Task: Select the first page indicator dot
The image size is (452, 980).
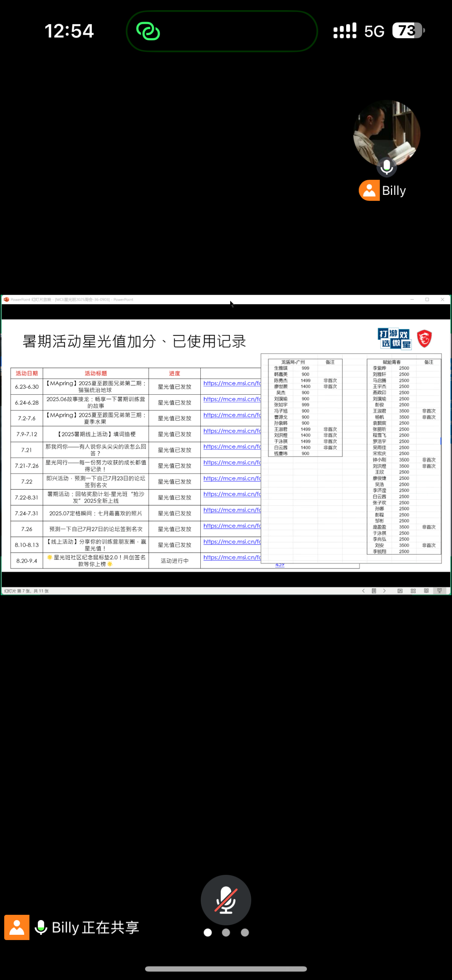Action: (208, 932)
